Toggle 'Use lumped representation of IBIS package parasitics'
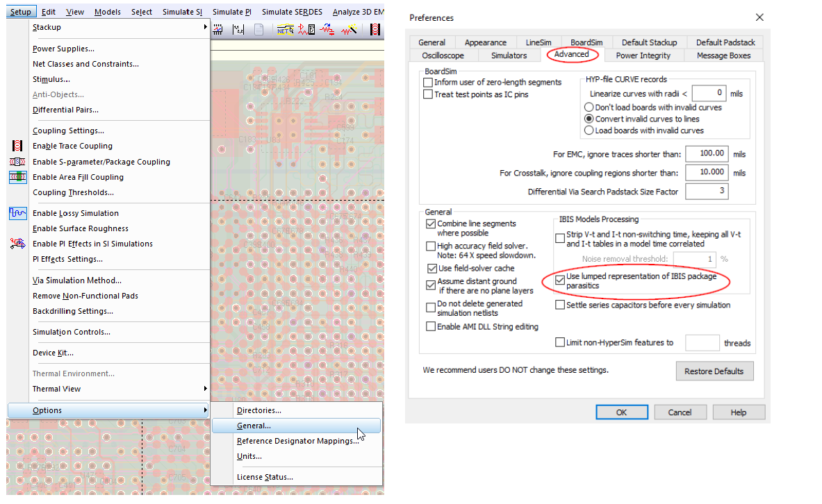This screenshot has width=822, height=504. [x=560, y=280]
